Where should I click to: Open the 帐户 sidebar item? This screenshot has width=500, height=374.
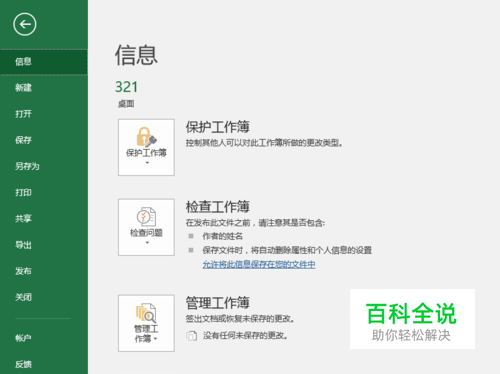(44, 338)
